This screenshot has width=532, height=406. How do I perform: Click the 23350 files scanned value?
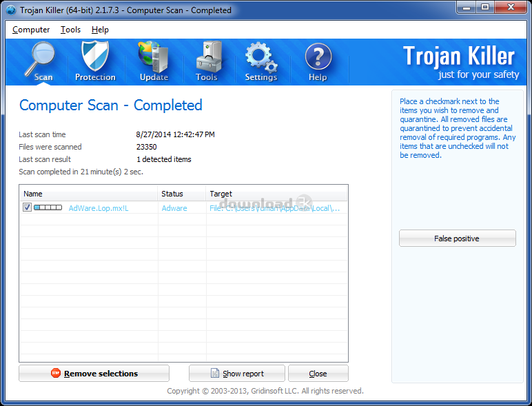click(x=147, y=147)
